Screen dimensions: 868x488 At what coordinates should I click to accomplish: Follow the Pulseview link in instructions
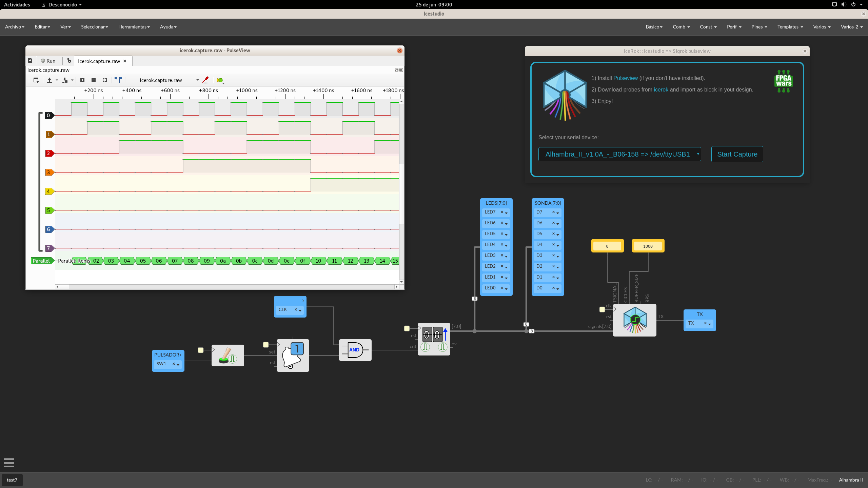[625, 78]
